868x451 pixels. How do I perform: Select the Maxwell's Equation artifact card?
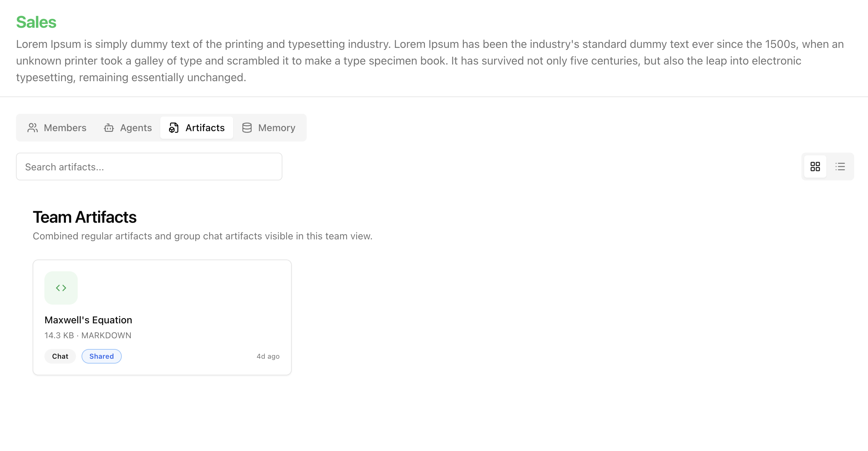coord(162,317)
